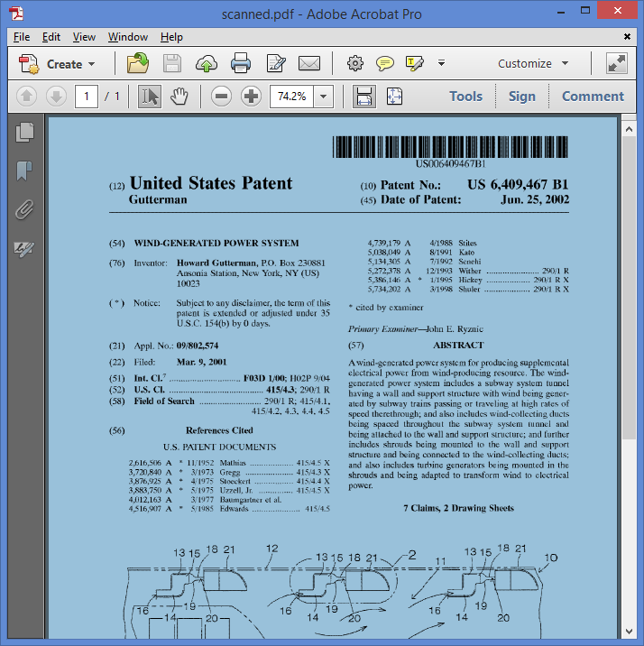Screen dimensions: 644x646
Task: Click the Add sticky note icon
Action: tap(385, 64)
